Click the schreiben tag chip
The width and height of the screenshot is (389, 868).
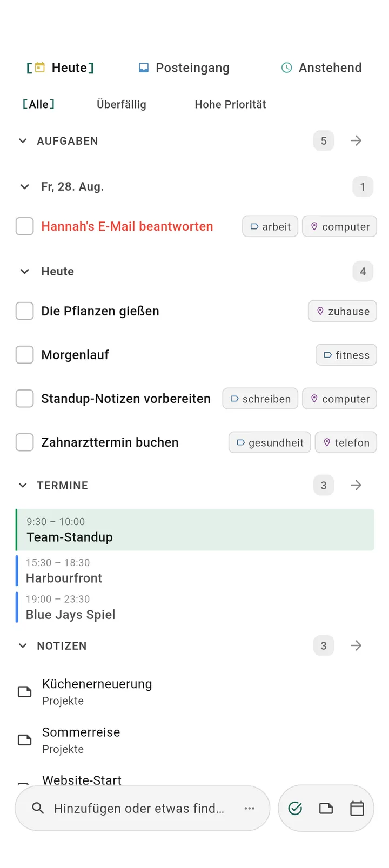[x=260, y=399]
